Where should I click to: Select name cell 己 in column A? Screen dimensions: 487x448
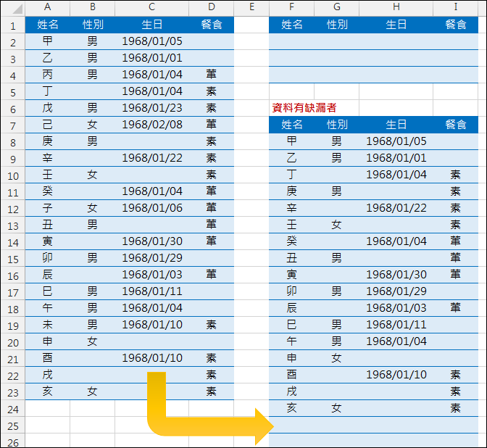click(48, 125)
